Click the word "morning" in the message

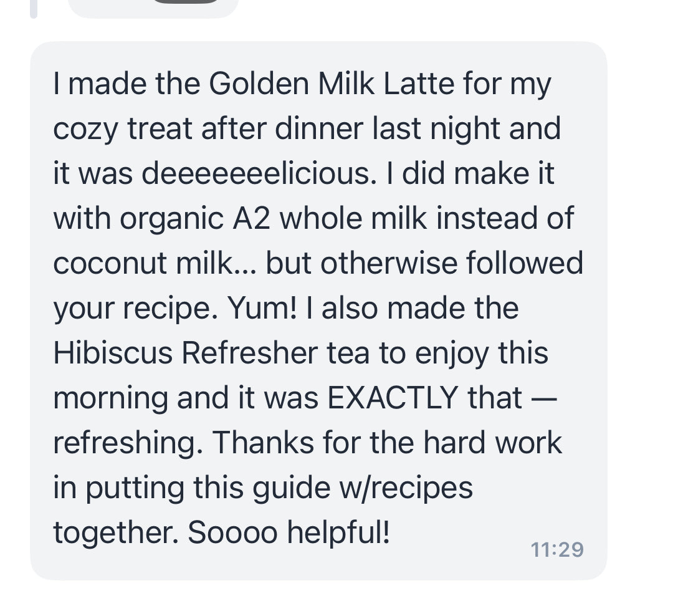pyautogui.click(x=110, y=397)
